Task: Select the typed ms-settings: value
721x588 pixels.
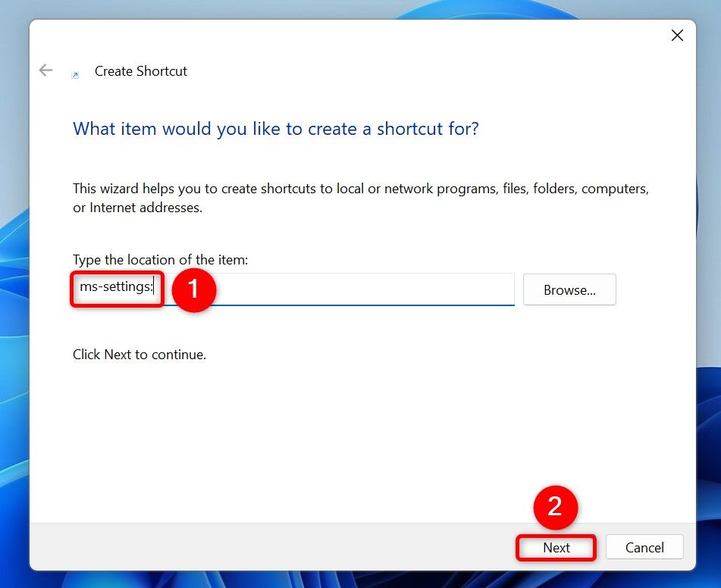Action: click(x=116, y=289)
